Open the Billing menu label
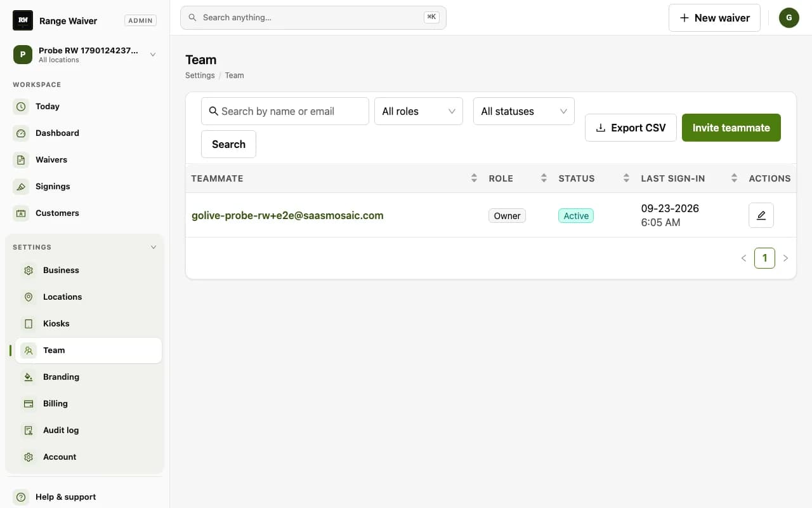The width and height of the screenshot is (812, 508). tap(55, 404)
